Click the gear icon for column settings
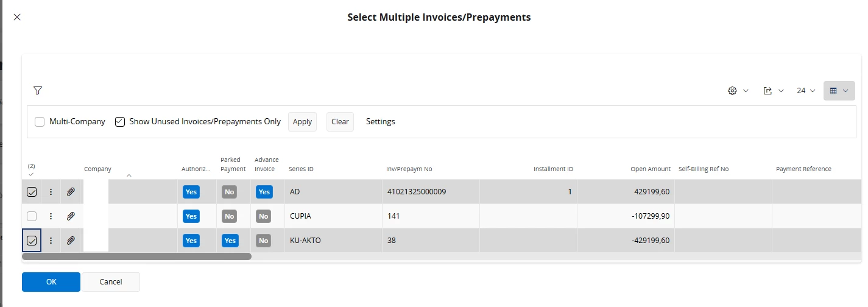868x307 pixels. 733,91
